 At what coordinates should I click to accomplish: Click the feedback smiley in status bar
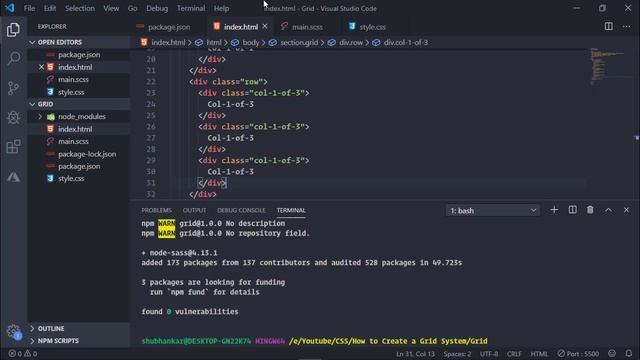612,353
